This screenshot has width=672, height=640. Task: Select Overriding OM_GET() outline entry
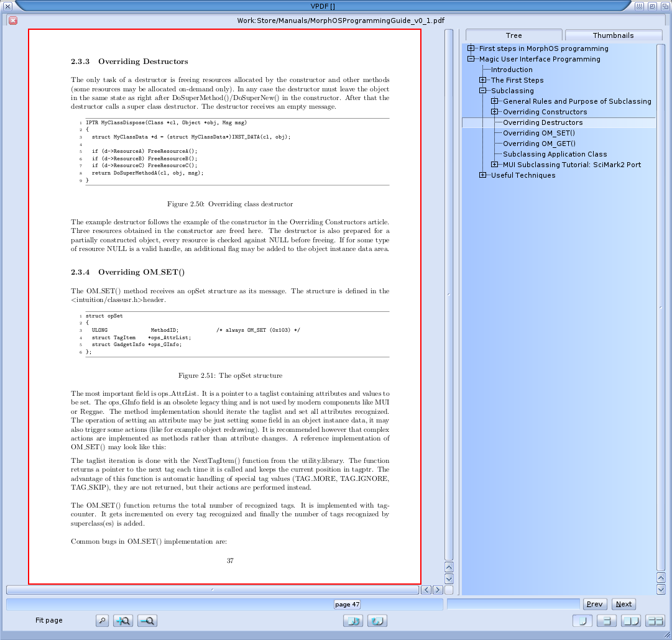point(539,144)
